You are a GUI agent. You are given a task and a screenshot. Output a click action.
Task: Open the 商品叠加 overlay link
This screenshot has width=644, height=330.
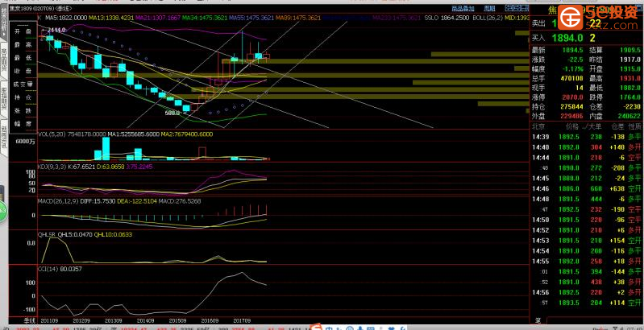[463, 8]
